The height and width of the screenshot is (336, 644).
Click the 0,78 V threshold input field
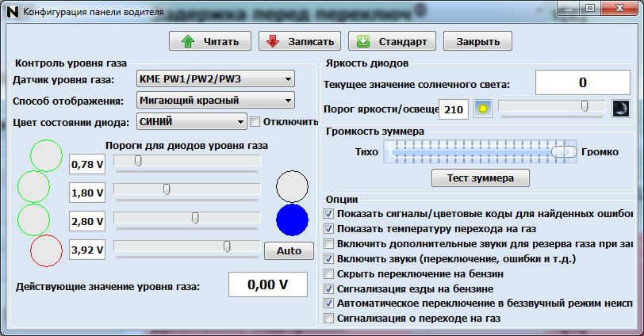tap(88, 164)
